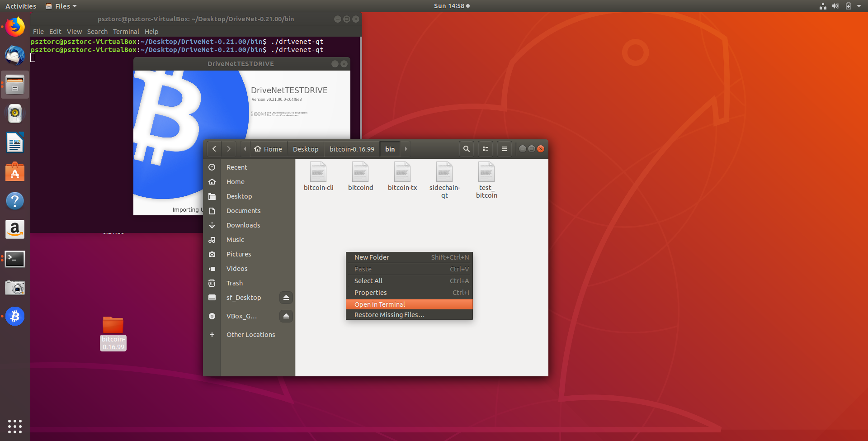This screenshot has height=441, width=868.
Task: Choose Select All from context menu
Action: tap(409, 281)
